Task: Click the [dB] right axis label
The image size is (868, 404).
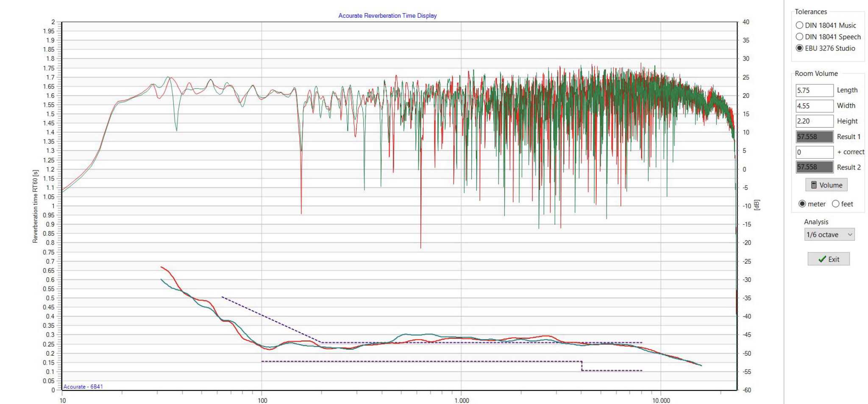Action: coord(757,205)
